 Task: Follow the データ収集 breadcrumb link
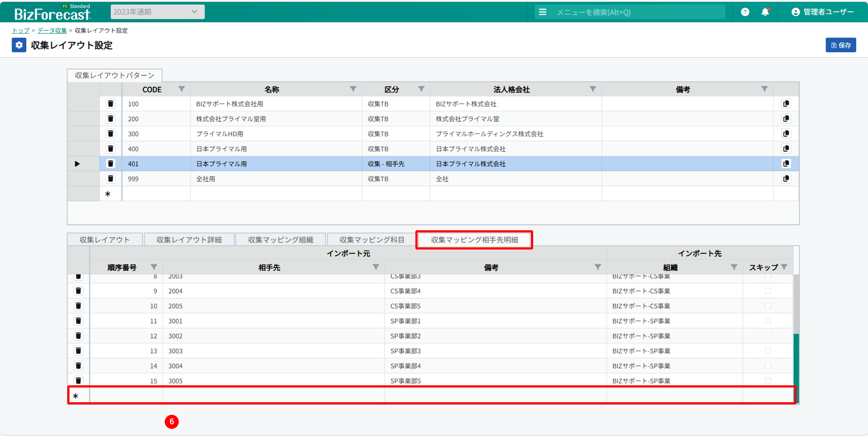click(x=52, y=30)
